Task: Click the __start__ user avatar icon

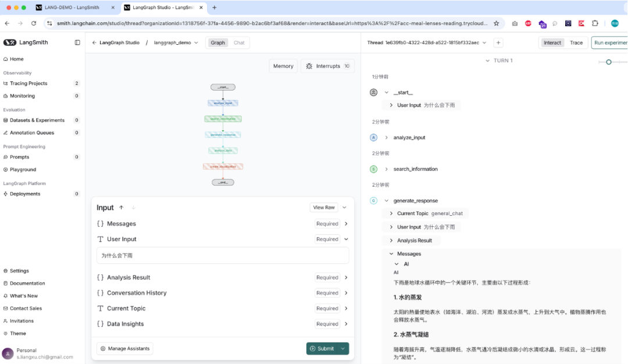Action: coord(373,92)
